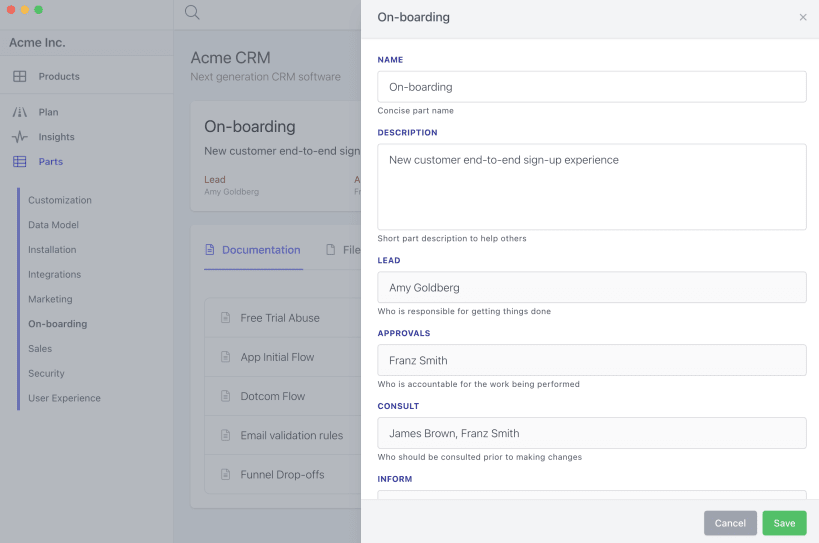This screenshot has height=543, width=819.
Task: Click the Funnel Drop-offs document icon
Action: (225, 474)
